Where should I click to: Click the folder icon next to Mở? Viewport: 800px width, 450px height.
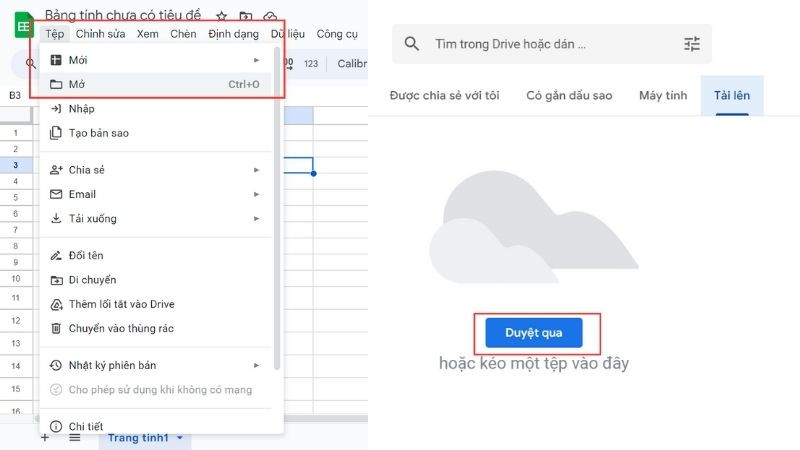[56, 84]
